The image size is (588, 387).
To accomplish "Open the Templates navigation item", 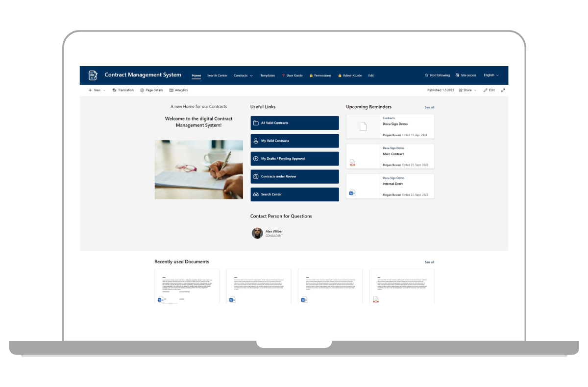I will 268,75.
